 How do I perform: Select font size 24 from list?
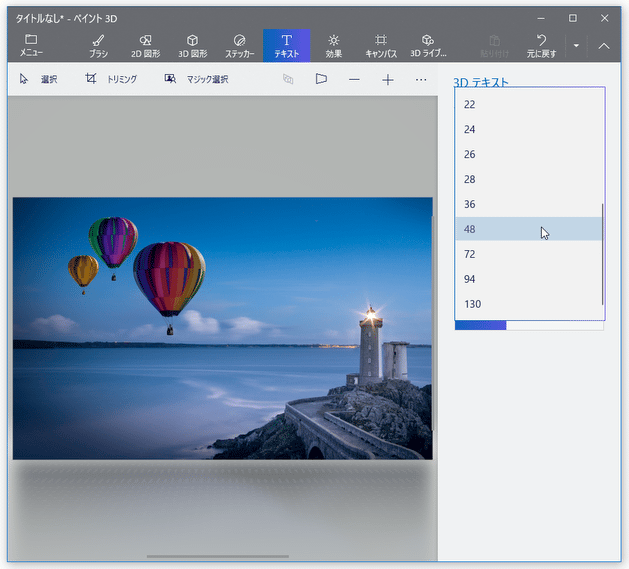coord(529,129)
